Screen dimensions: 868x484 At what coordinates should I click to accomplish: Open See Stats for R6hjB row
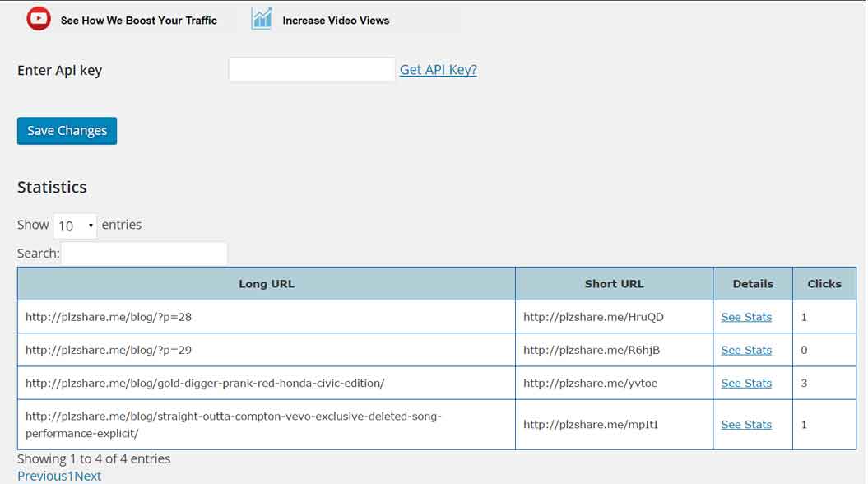coord(746,350)
